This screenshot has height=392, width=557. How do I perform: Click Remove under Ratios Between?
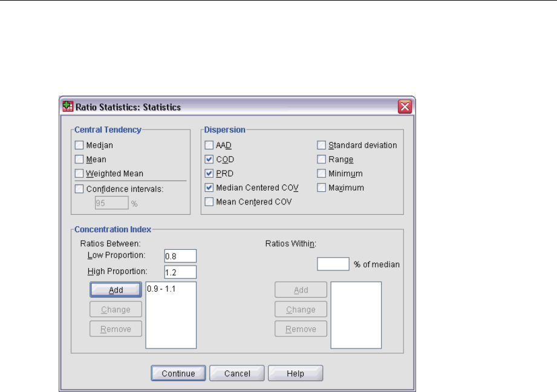point(116,328)
